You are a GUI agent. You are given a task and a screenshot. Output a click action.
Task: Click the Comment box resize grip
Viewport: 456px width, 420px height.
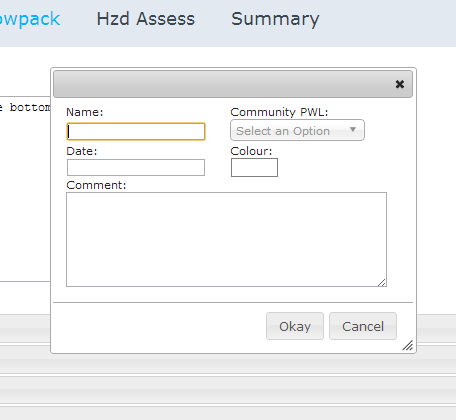pos(382,282)
